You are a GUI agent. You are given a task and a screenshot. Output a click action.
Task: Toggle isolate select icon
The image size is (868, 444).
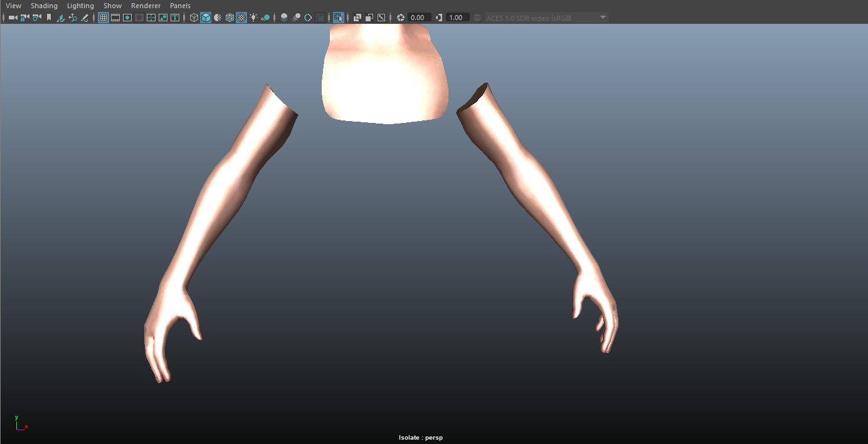[339, 18]
